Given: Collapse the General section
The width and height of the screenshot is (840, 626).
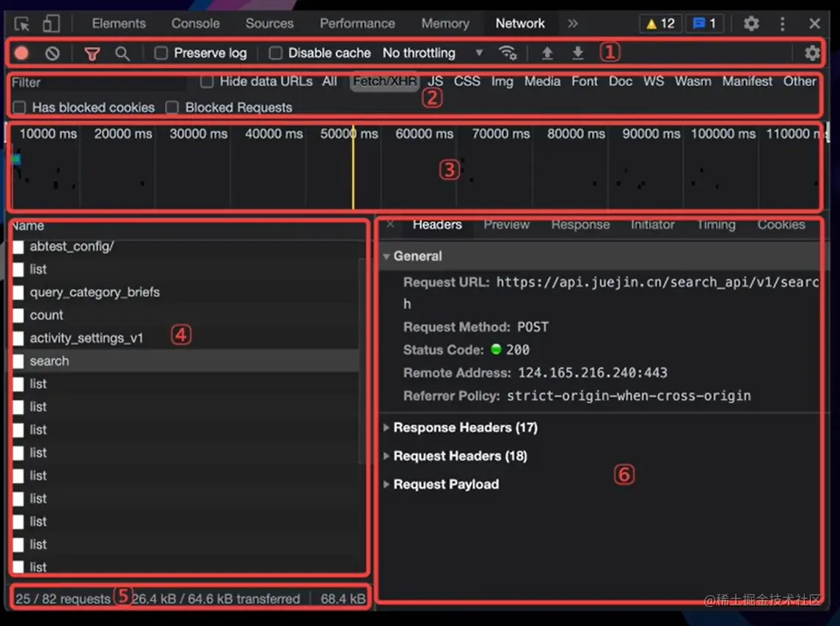Looking at the screenshot, I should tap(386, 256).
